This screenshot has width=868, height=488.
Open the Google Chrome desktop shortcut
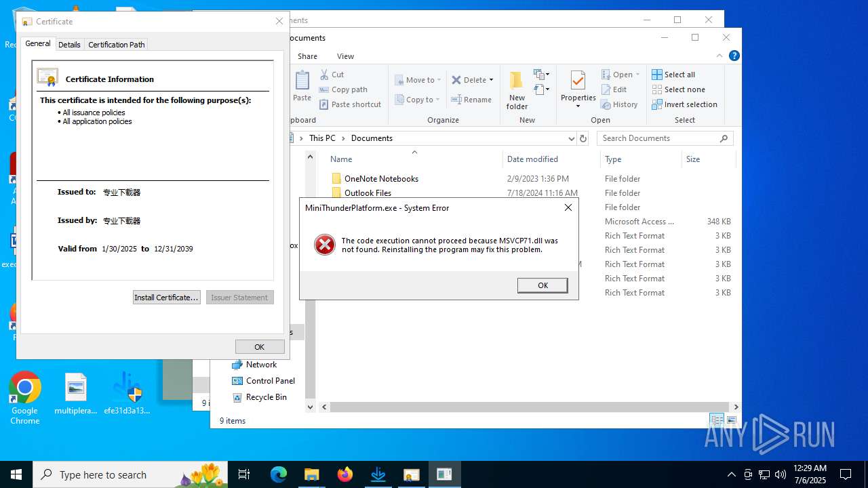[25, 398]
